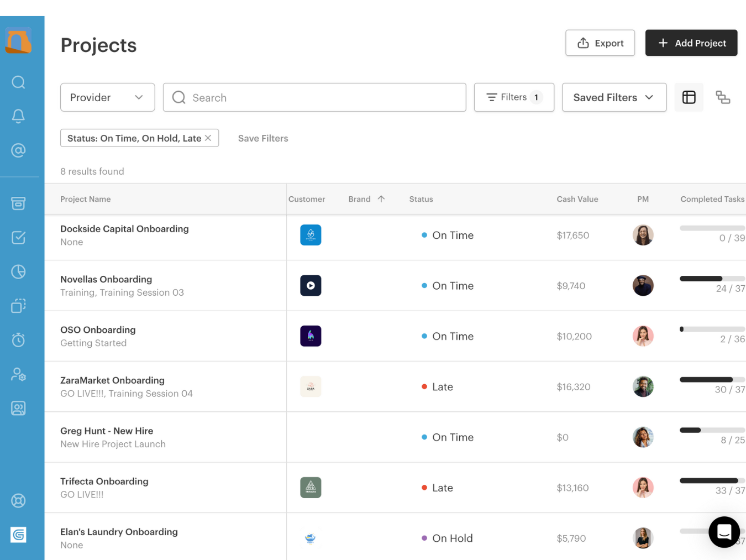Open help via the life-ring icon
Screen dimensions: 746x560
pos(18,500)
